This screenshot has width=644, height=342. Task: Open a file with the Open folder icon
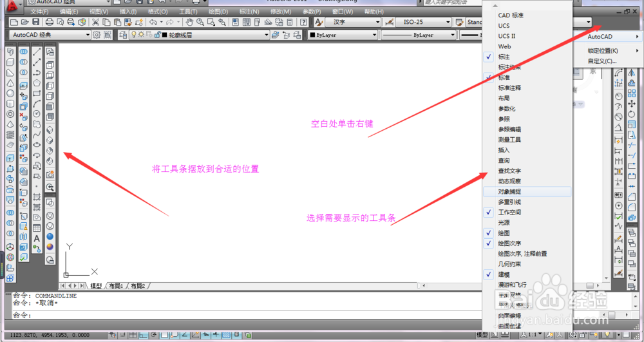click(24, 22)
